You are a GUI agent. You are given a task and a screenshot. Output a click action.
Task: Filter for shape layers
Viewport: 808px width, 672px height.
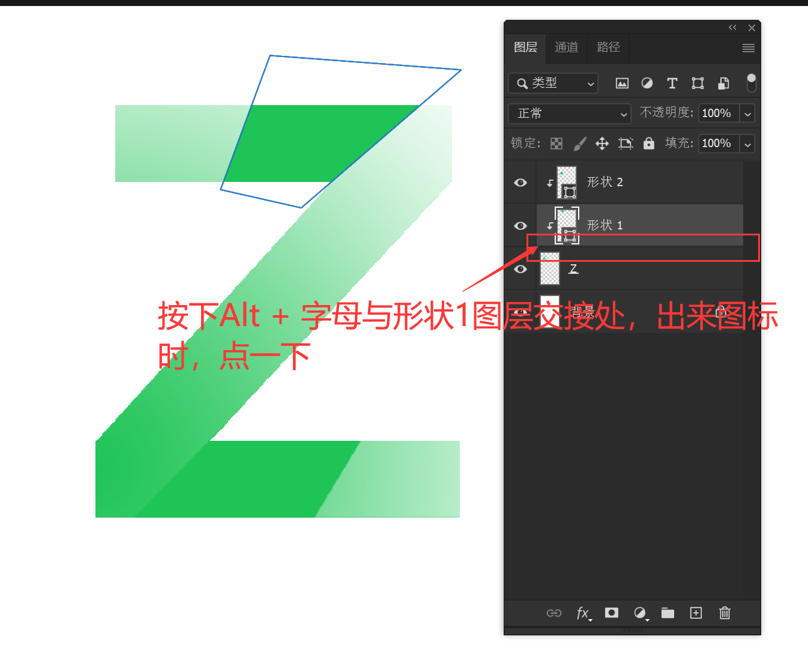[x=698, y=83]
